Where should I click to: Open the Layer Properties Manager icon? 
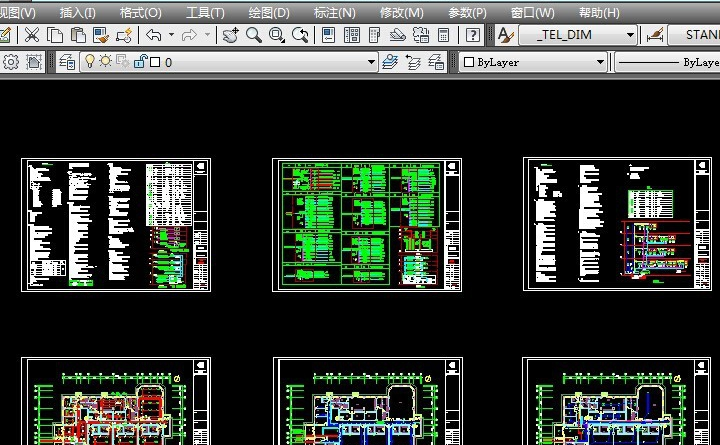point(68,62)
